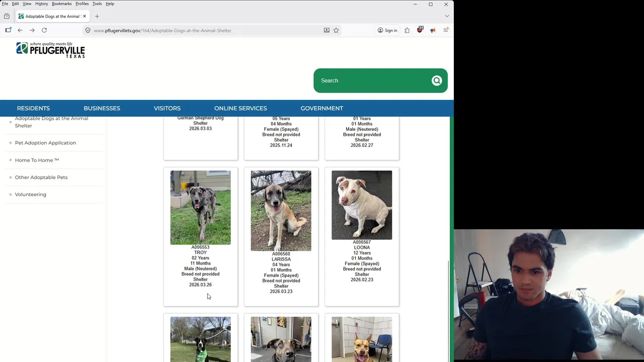Click Sign in to Firefox account
This screenshot has height=362, width=644.
tap(387, 30)
